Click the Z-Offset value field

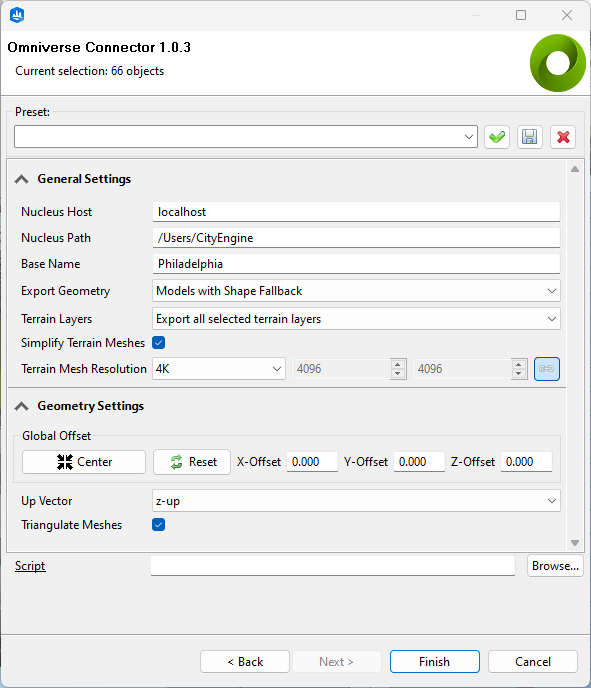pos(527,462)
